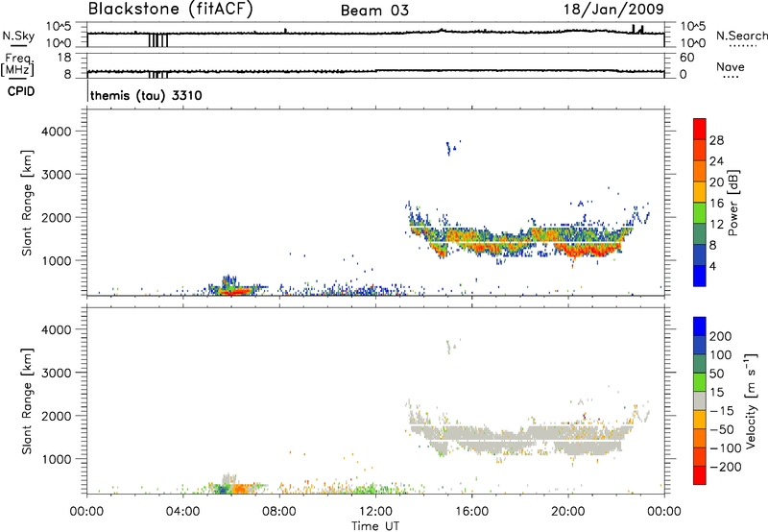Click the "4" value on power scale

(x=712, y=266)
